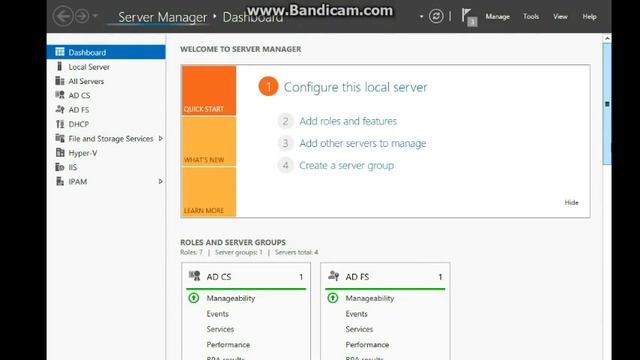Open the Help menu
The image size is (640, 360).
coord(589,16)
